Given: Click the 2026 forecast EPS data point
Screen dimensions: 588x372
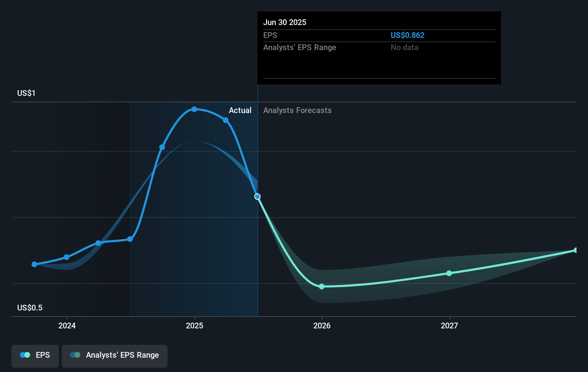Looking at the screenshot, I should 322,287.
